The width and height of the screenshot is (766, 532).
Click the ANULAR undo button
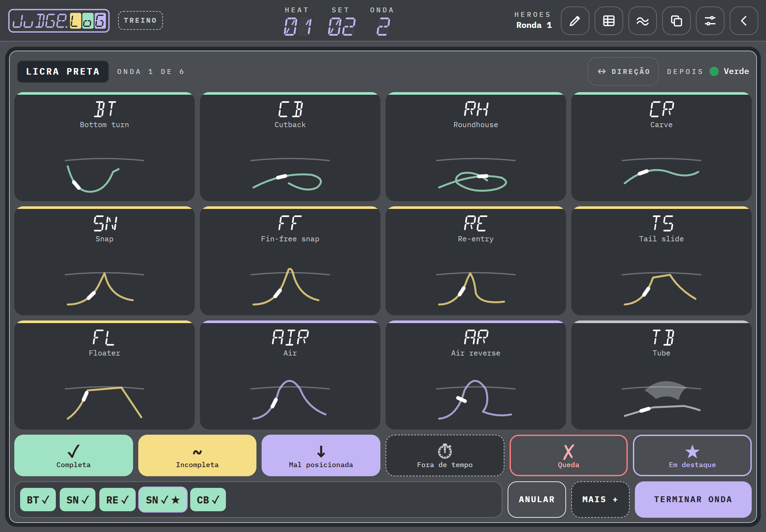(x=537, y=499)
